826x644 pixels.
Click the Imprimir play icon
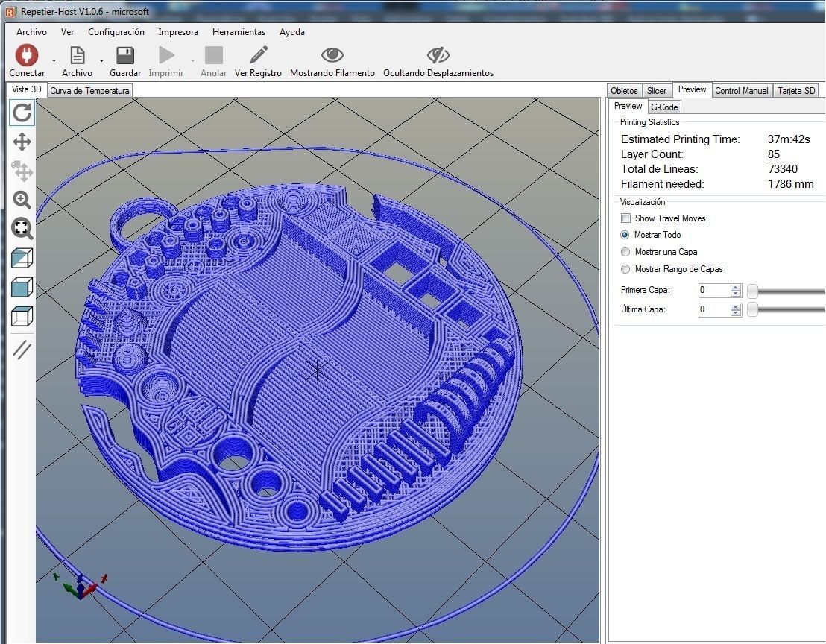166,54
